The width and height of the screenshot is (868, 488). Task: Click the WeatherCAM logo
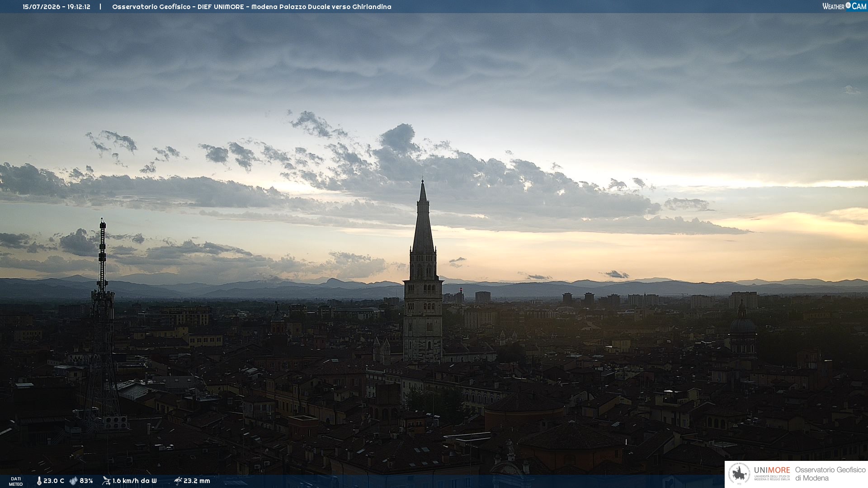point(844,6)
